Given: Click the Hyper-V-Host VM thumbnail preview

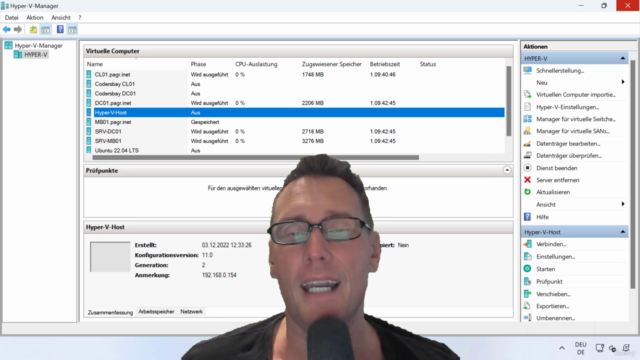Looking at the screenshot, I should coord(110,257).
